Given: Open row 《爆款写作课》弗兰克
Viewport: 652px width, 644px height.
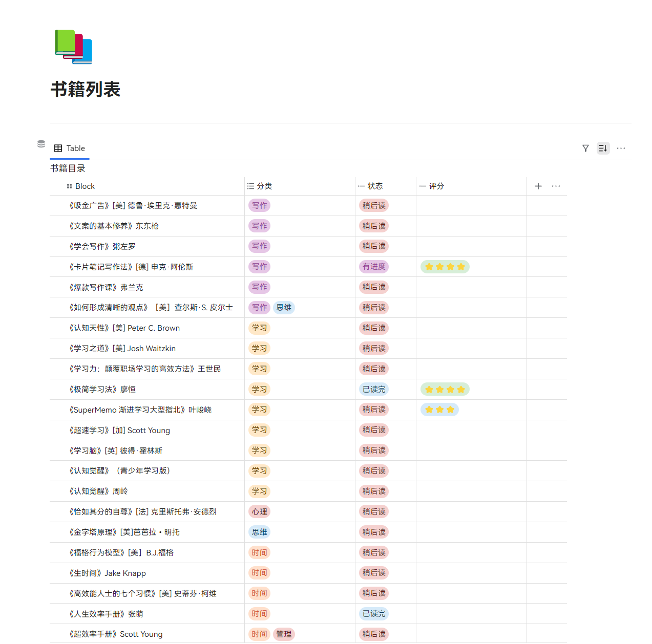Looking at the screenshot, I should pos(106,288).
